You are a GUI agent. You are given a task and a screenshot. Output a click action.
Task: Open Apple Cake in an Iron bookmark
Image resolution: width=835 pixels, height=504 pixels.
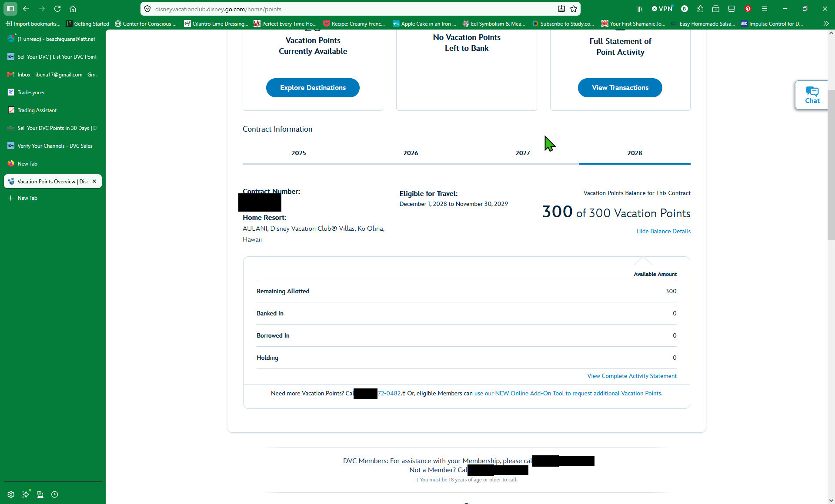click(424, 23)
